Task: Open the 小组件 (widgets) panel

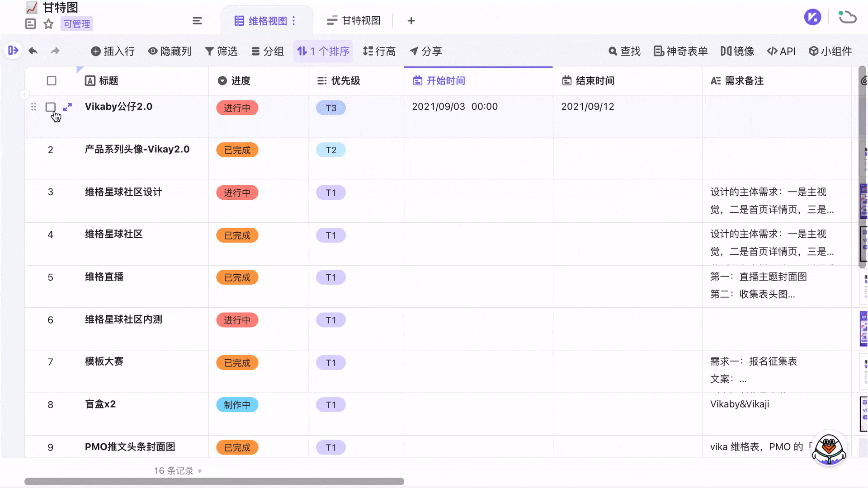Action: tap(830, 51)
